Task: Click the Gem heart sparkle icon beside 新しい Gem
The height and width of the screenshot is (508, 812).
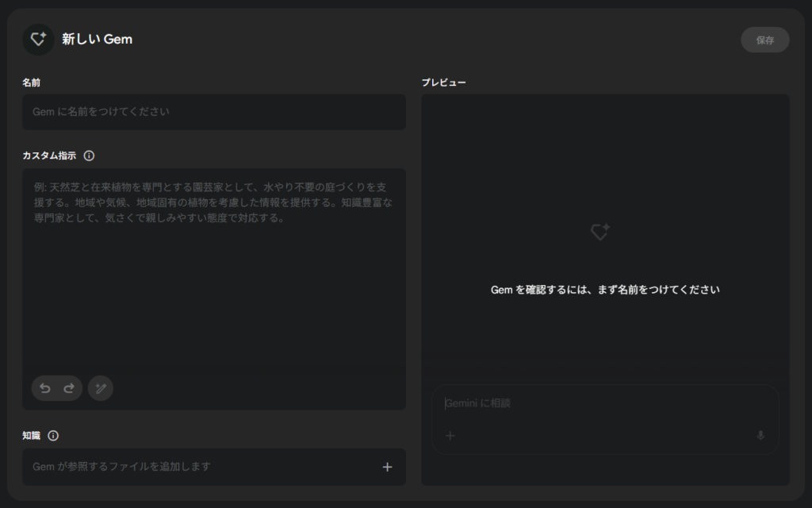Action: click(x=38, y=40)
